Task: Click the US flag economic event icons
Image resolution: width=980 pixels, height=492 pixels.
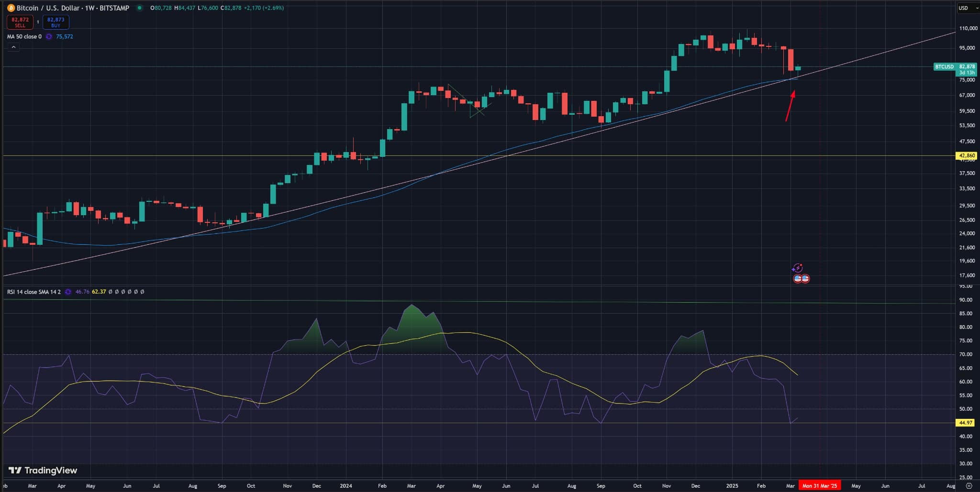Action: click(801, 279)
